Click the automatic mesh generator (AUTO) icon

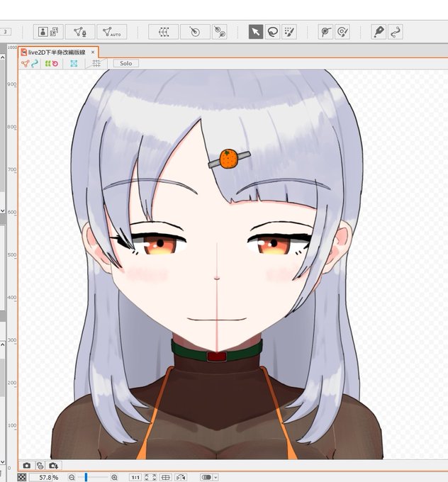pyautogui.click(x=111, y=32)
